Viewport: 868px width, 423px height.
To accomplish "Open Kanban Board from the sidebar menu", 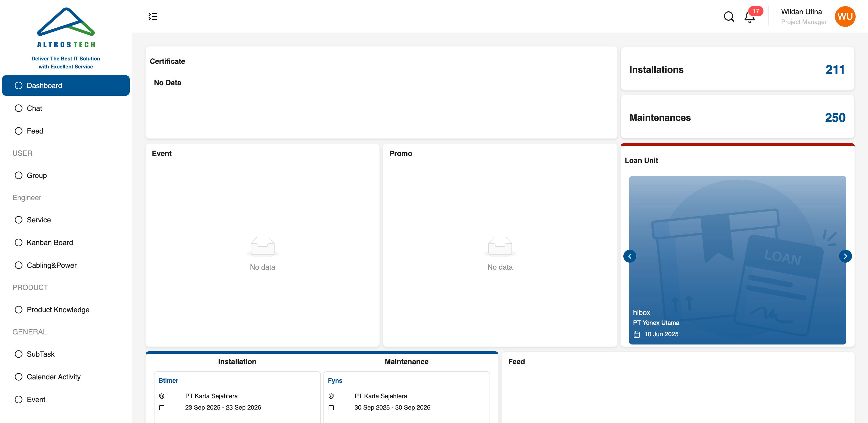I will tap(50, 242).
